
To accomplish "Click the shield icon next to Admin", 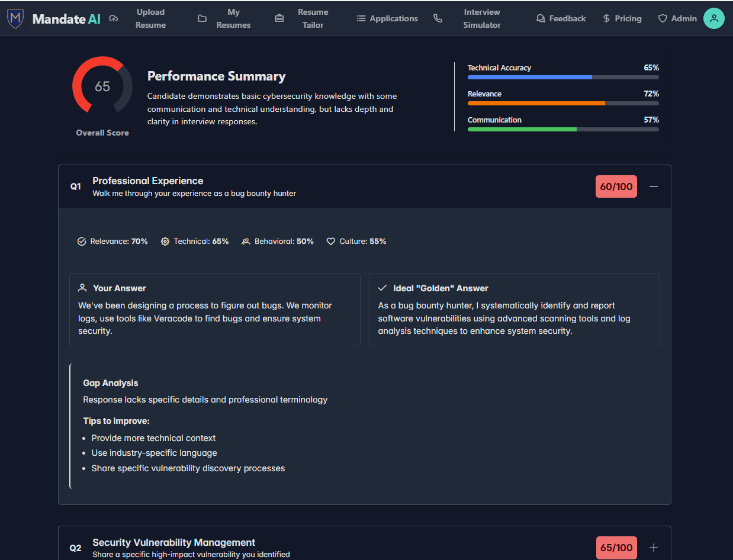I will tap(661, 18).
